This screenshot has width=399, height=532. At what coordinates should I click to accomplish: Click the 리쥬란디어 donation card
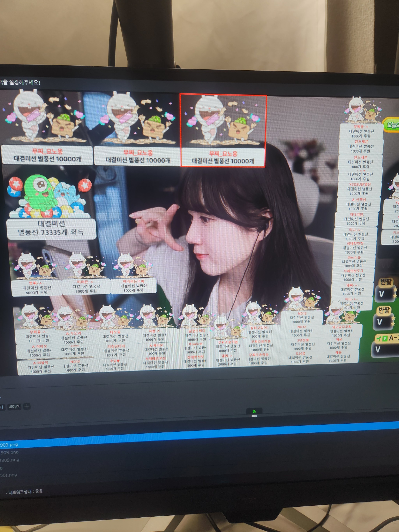tap(116, 350)
